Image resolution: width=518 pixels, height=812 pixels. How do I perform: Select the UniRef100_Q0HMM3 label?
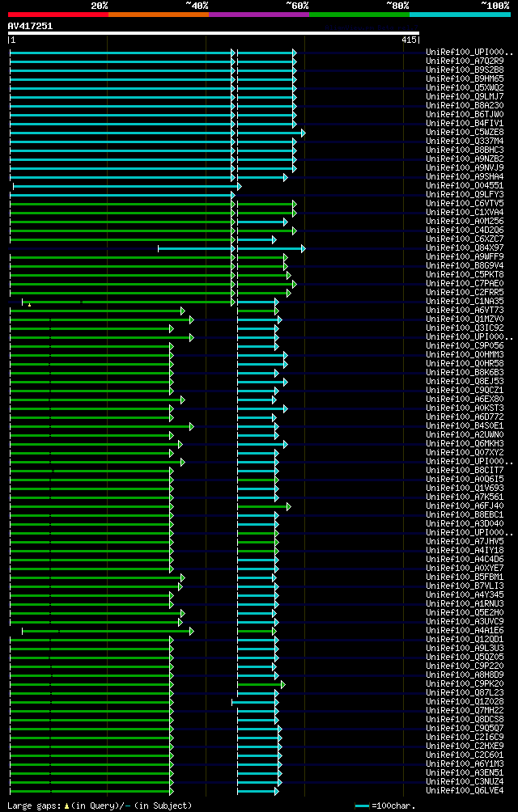(x=465, y=354)
